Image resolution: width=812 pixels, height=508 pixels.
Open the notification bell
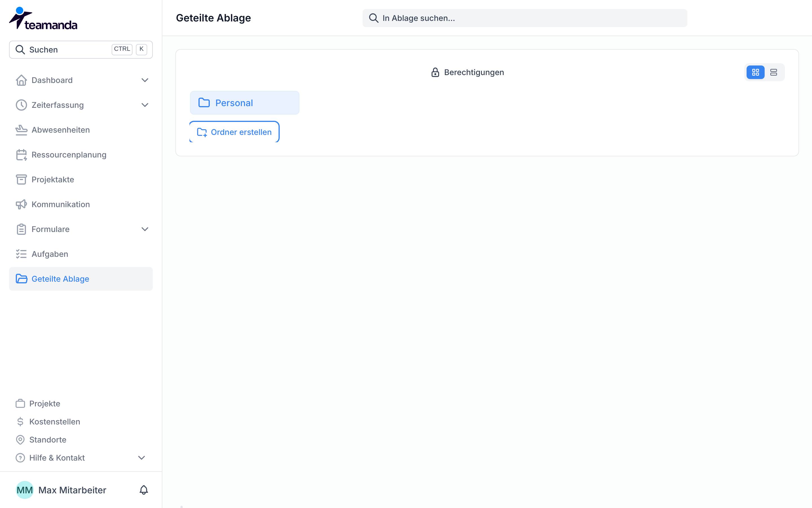[x=144, y=490]
